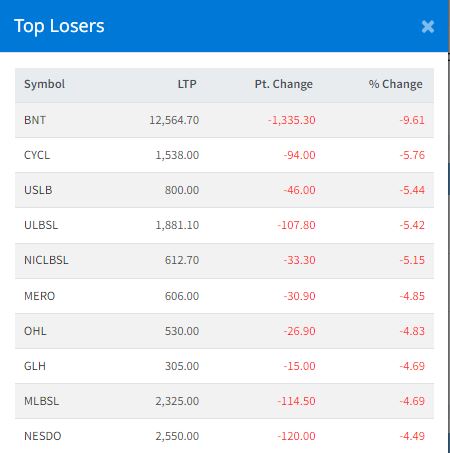The height and width of the screenshot is (453, 450).
Task: Select the CYCL symbol
Action: pos(37,155)
